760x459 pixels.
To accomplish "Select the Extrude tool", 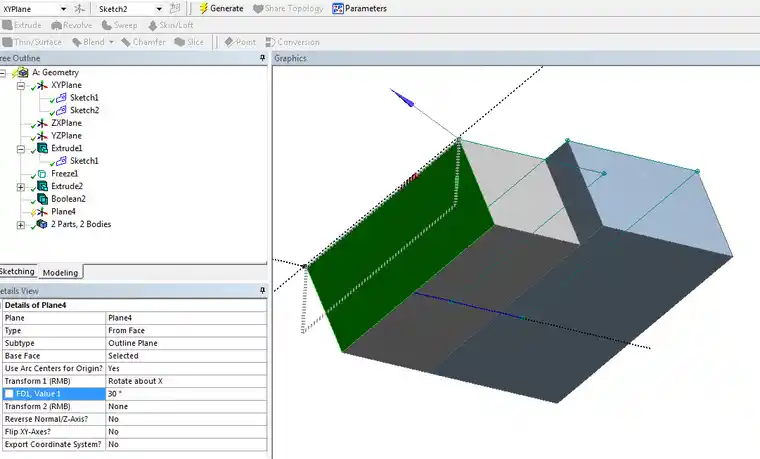I will pyautogui.click(x=22, y=25).
